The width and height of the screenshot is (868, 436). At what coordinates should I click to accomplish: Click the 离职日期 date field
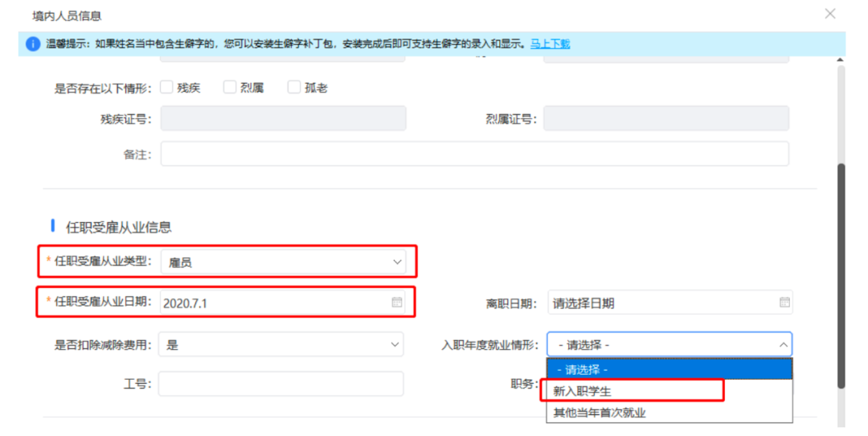click(669, 302)
